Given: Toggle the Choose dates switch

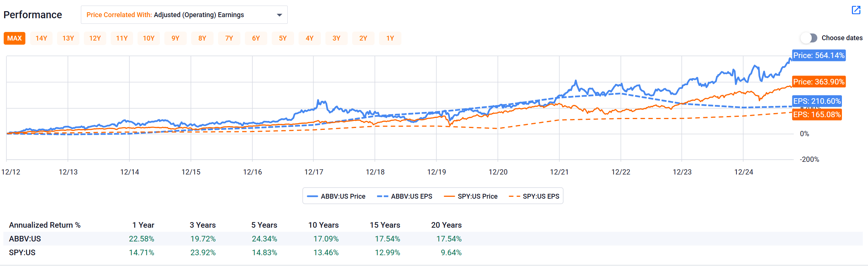Looking at the screenshot, I should click(x=809, y=38).
